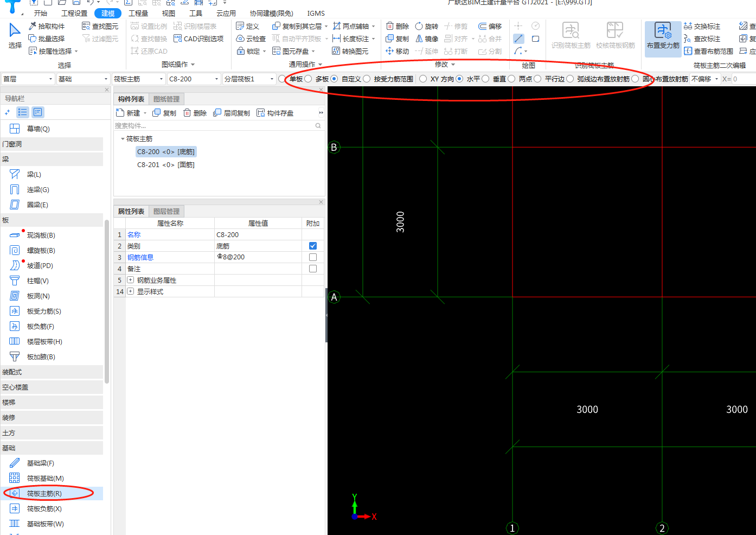Run 云检查 cloud check
This screenshot has height=535, width=756.
pyautogui.click(x=251, y=39)
